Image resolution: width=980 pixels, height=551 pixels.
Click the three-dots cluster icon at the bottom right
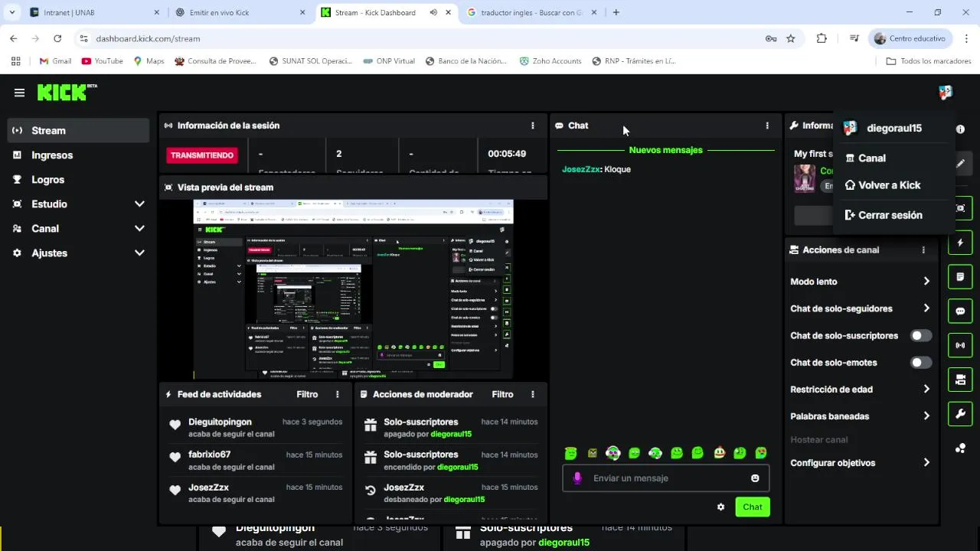tap(960, 448)
